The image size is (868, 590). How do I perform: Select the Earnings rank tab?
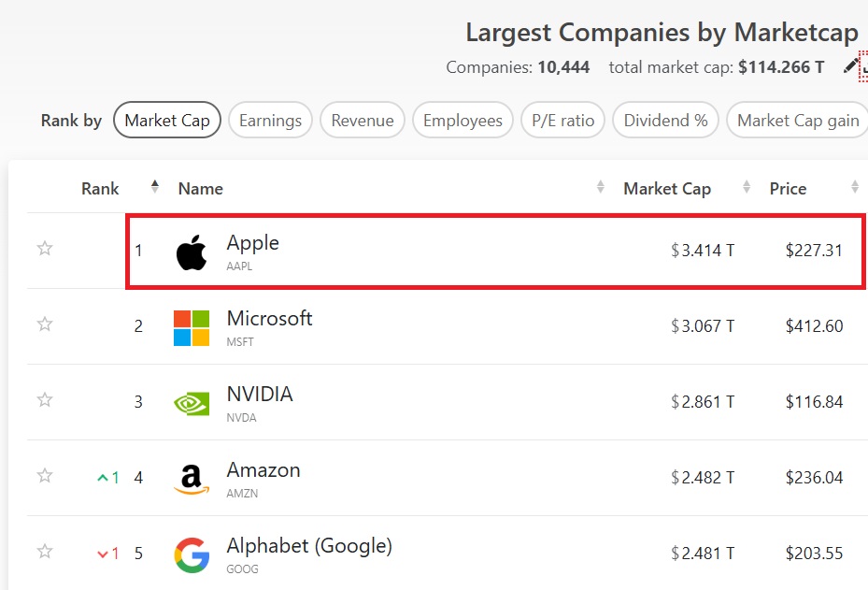[x=270, y=121]
